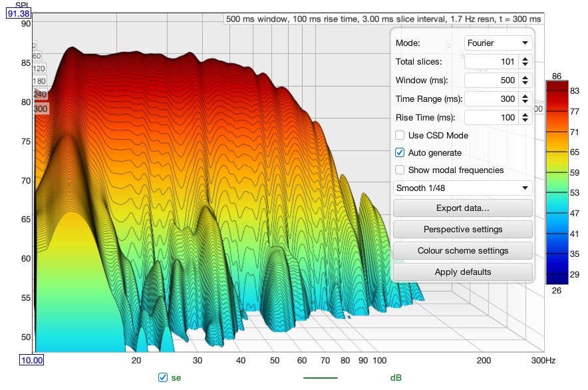
Task: Open the Smooth 1/48 smoothing dropdown
Action: tap(462, 188)
